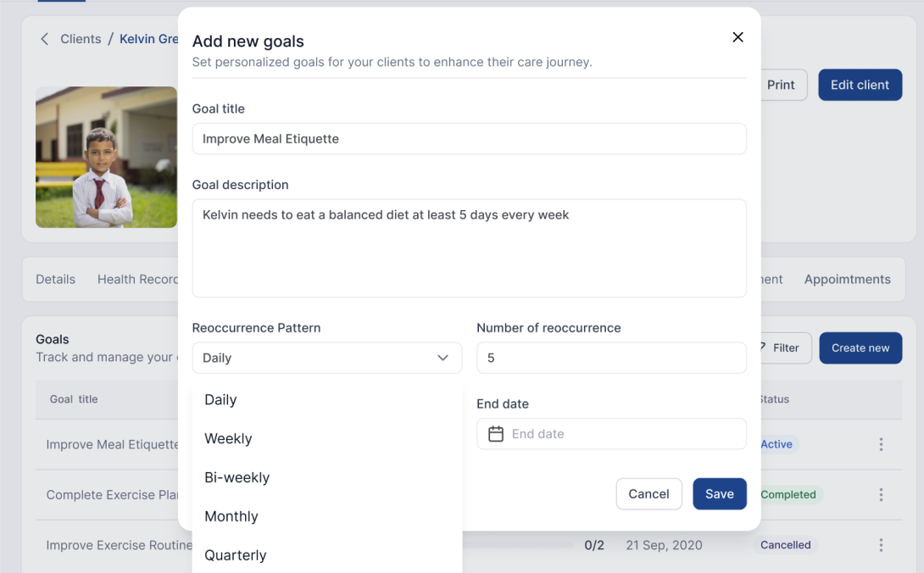Open options menu for Active goal row
This screenshot has width=924, height=573.
(881, 444)
